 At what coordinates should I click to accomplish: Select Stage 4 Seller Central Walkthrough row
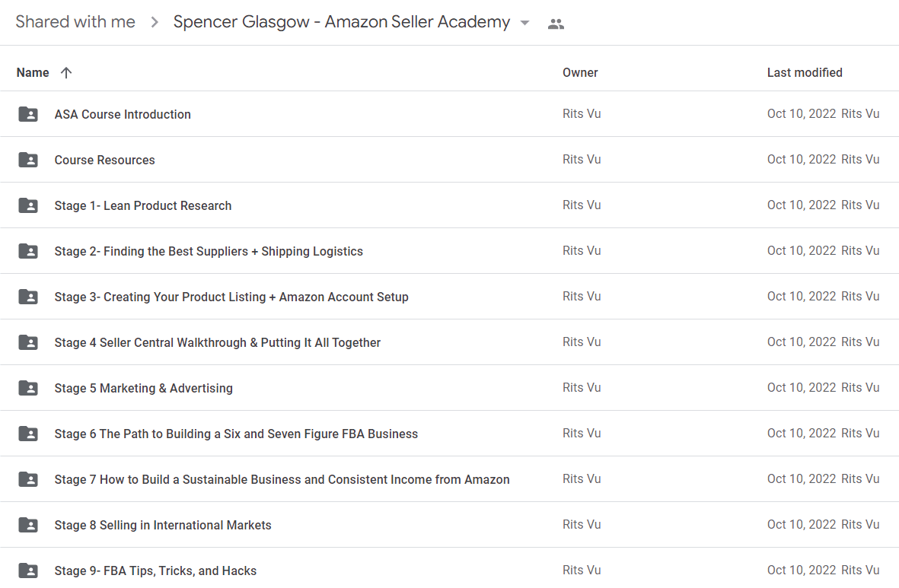click(x=449, y=342)
